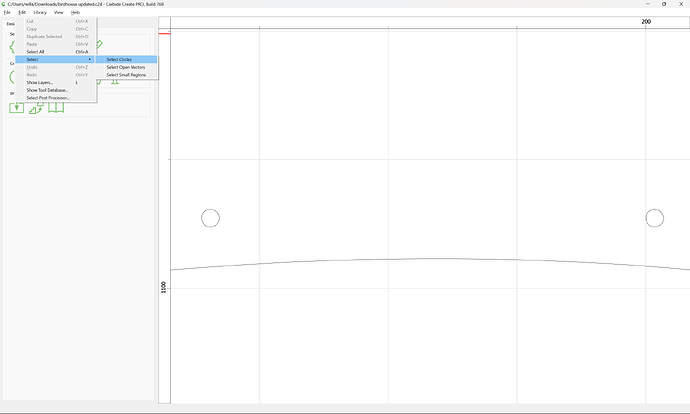Click the left circle on the canvas
This screenshot has width=690, height=414.
pyautogui.click(x=210, y=218)
